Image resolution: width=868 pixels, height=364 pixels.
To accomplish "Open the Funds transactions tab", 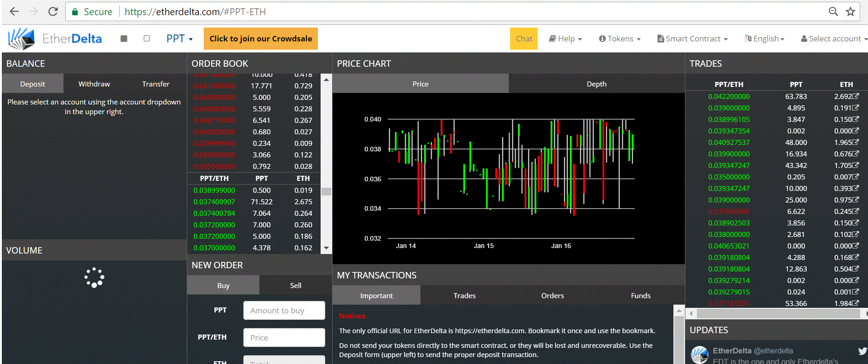I will pyautogui.click(x=641, y=295).
